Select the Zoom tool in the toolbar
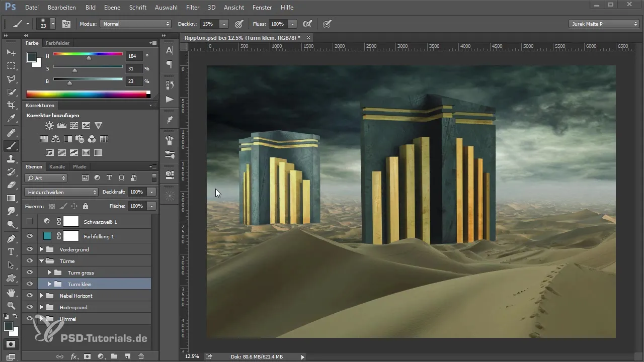Image resolution: width=644 pixels, height=362 pixels. pos(11,305)
